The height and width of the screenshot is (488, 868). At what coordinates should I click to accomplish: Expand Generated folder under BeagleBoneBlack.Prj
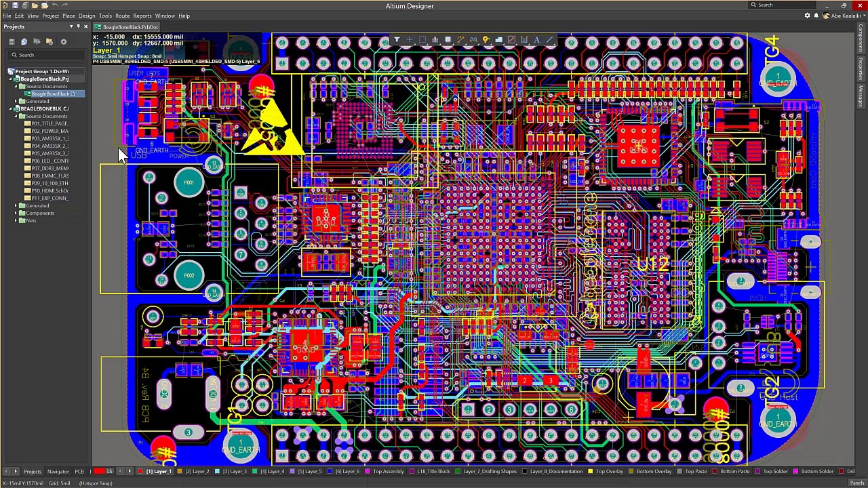(x=16, y=102)
